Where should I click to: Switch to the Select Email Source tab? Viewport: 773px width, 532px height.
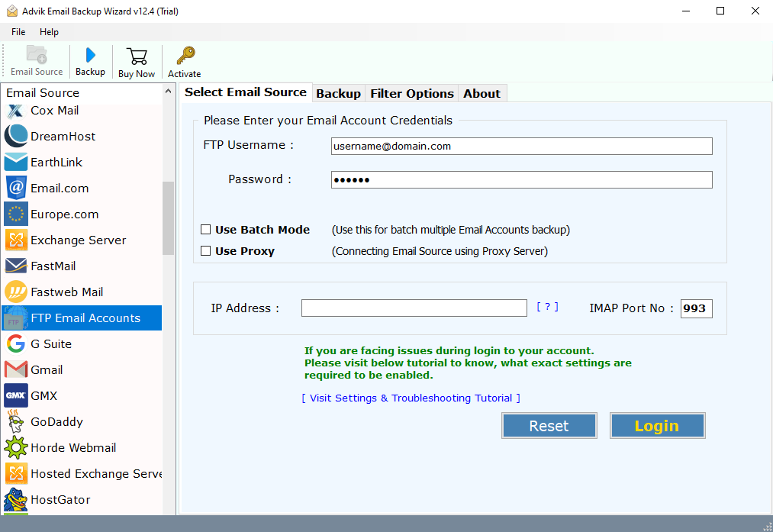(x=246, y=92)
